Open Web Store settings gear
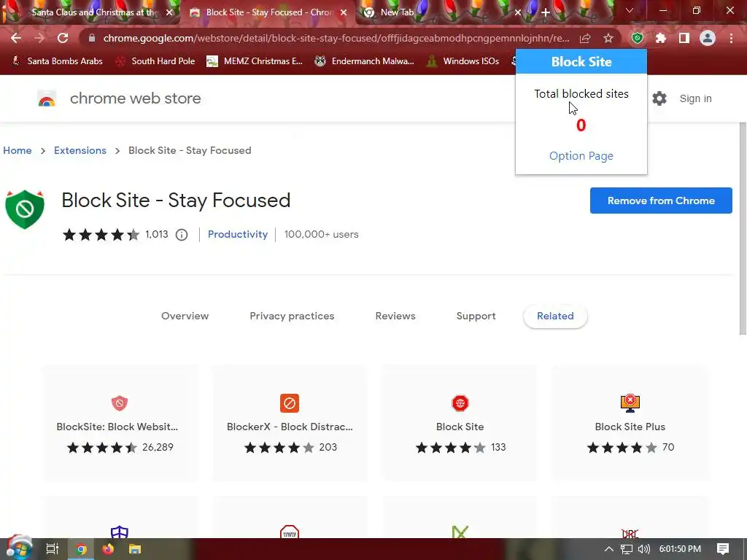This screenshot has width=747, height=560. (659, 98)
